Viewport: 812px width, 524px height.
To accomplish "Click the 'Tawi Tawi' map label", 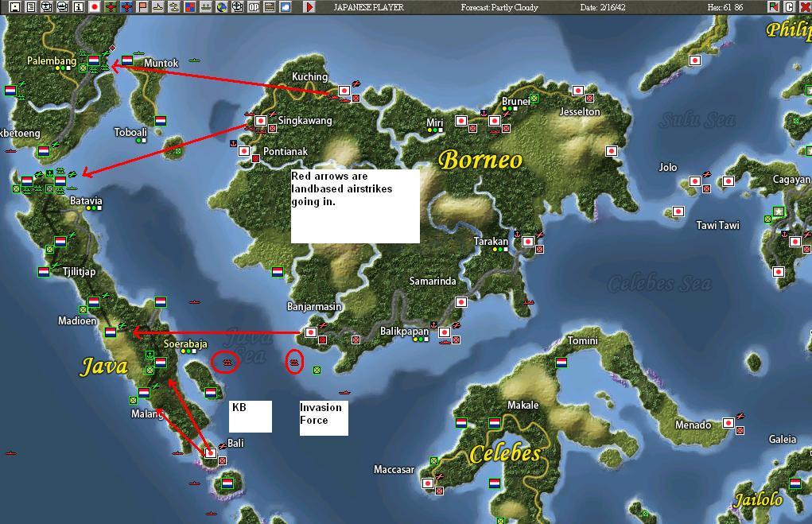I will 717,225.
